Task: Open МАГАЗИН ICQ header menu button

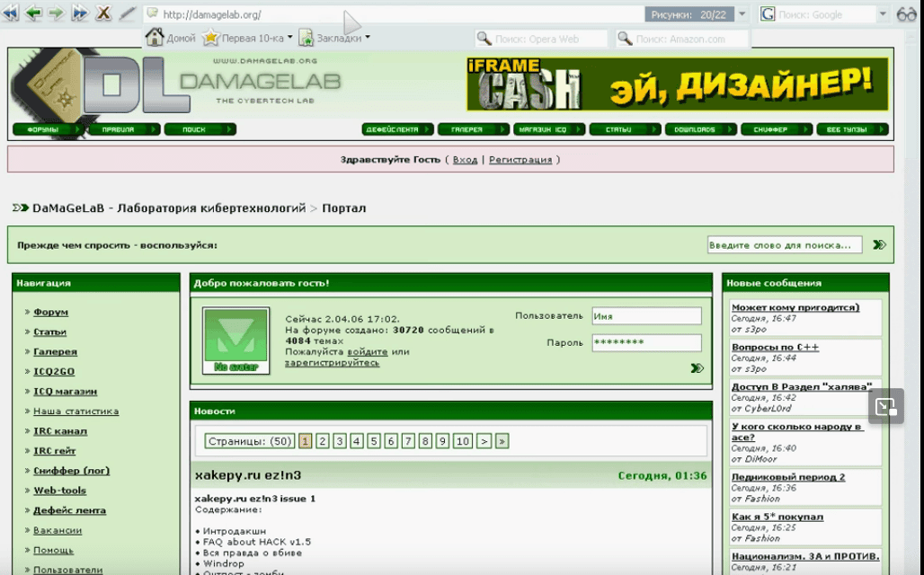Action: [x=549, y=129]
